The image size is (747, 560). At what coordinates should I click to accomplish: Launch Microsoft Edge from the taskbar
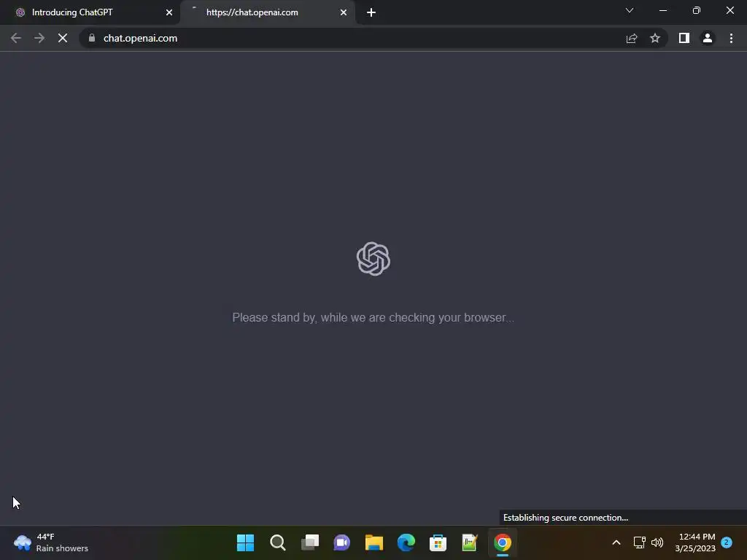(406, 542)
